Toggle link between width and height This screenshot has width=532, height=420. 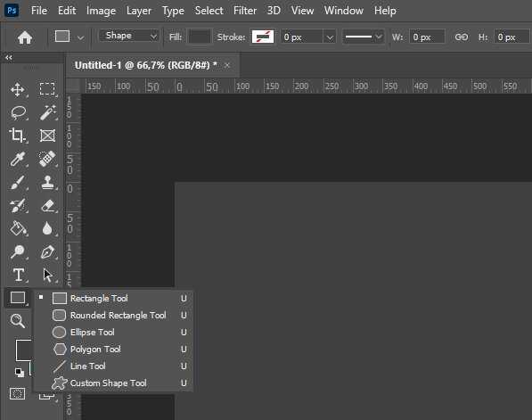461,37
